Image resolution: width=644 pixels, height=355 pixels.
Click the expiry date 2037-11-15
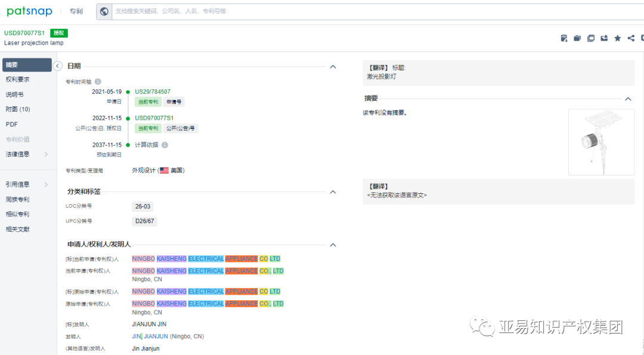pyautogui.click(x=107, y=145)
